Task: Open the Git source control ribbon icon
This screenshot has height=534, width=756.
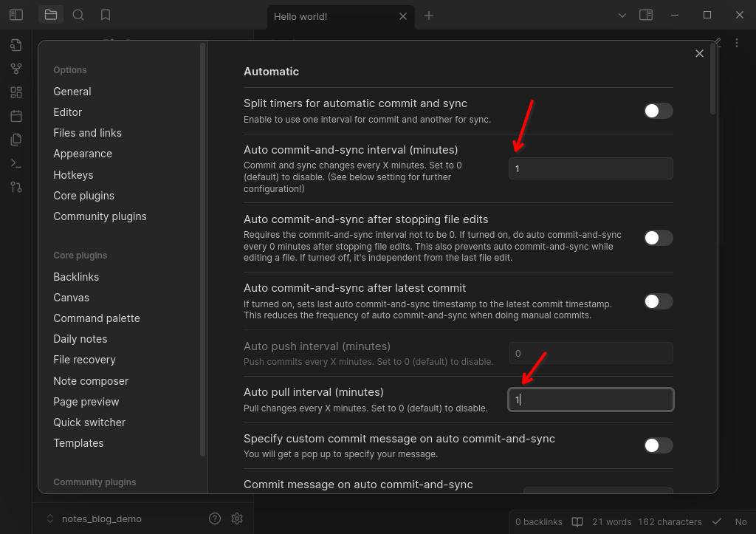Action: pos(16,187)
